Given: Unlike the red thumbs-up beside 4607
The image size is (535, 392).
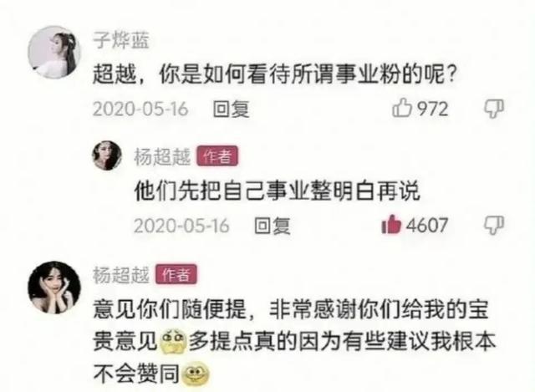Looking at the screenshot, I should (x=391, y=225).
